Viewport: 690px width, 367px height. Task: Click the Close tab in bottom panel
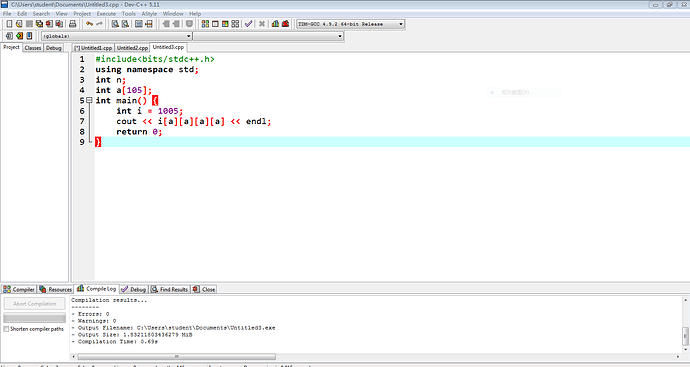[x=204, y=289]
